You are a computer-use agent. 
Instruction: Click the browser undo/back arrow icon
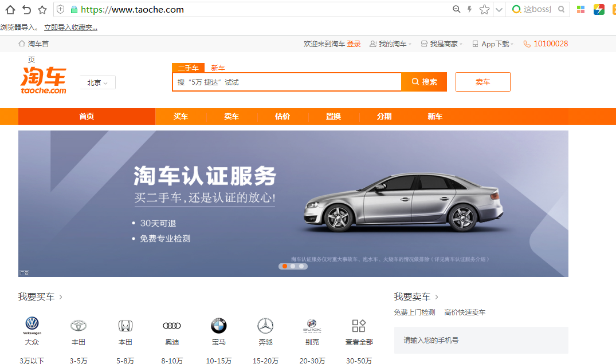click(x=26, y=9)
